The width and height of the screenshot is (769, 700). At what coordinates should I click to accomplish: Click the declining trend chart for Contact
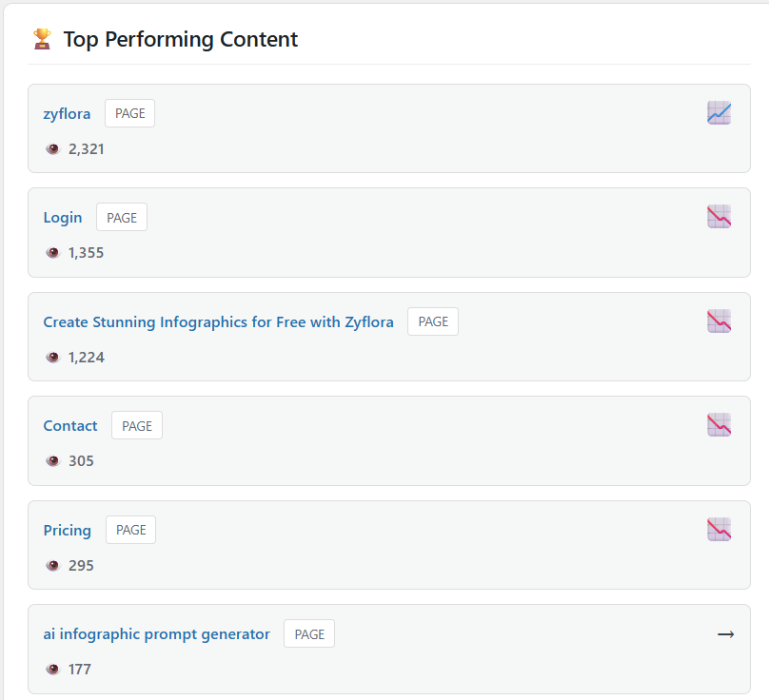[719, 424]
